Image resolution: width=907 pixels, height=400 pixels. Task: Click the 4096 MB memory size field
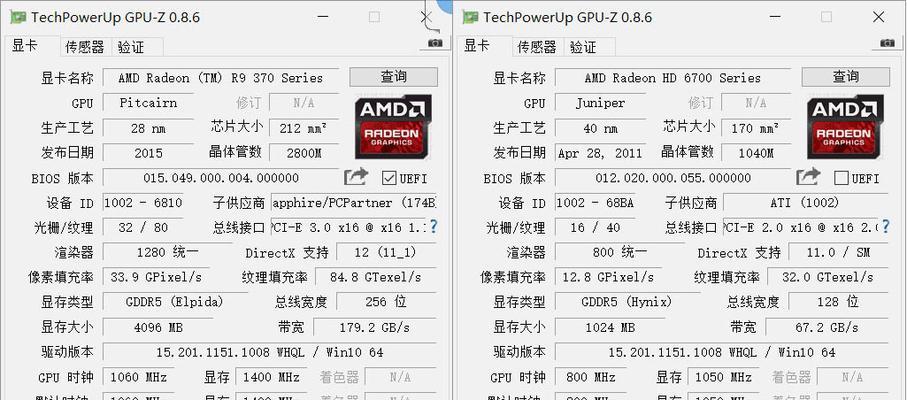(158, 328)
